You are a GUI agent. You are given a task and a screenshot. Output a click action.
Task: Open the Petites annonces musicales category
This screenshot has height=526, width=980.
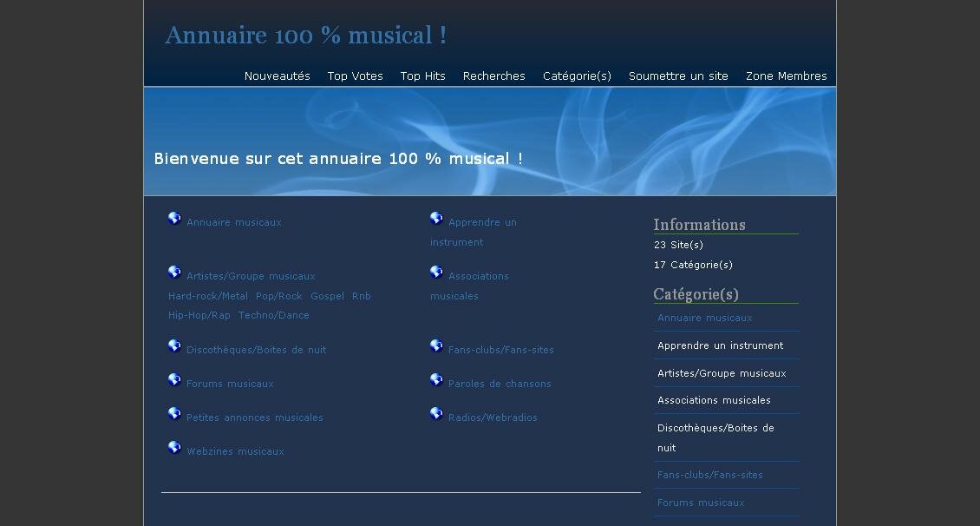[254, 418]
